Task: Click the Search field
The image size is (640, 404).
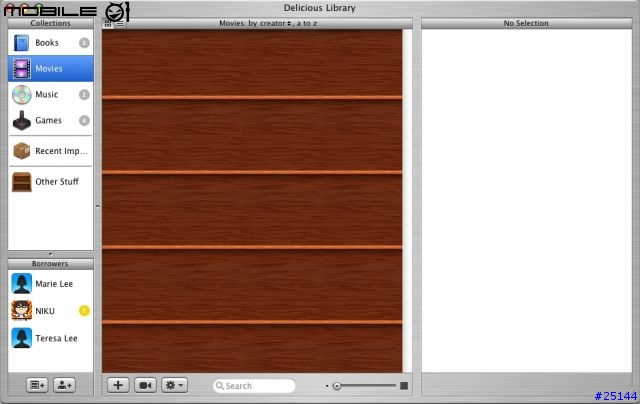Action: [254, 386]
